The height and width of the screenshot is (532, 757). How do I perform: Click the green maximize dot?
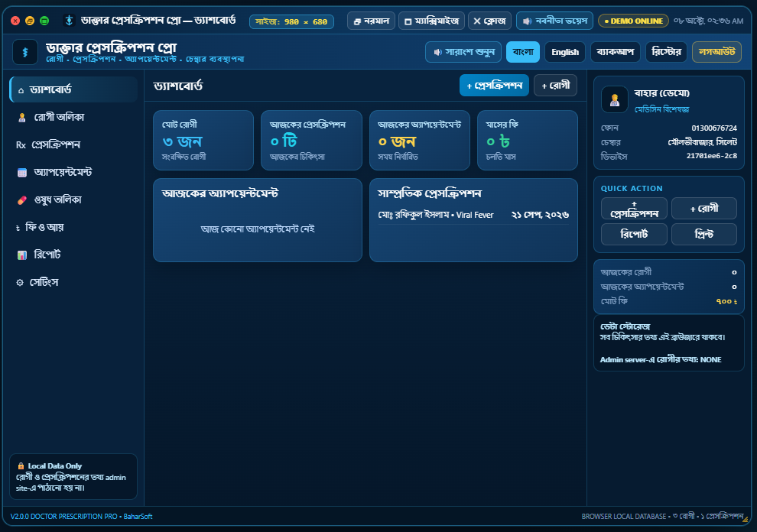click(x=44, y=21)
